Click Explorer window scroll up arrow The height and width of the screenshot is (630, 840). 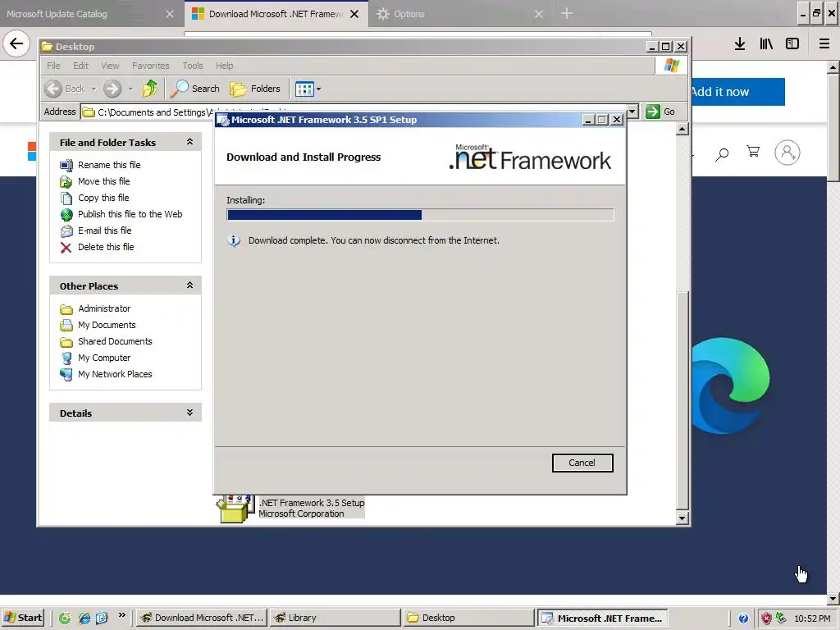tap(682, 129)
